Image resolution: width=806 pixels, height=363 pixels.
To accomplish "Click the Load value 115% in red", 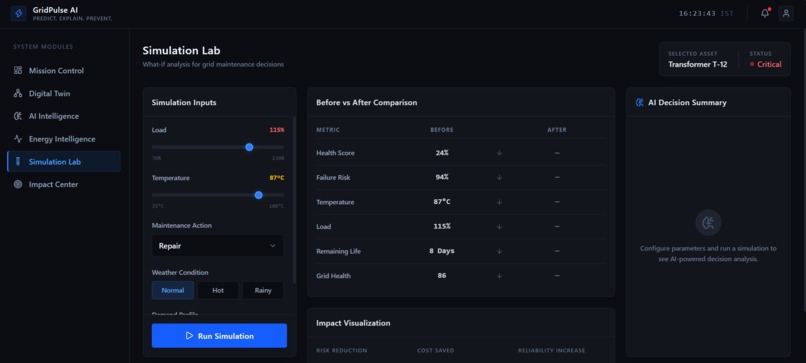I will pos(277,130).
